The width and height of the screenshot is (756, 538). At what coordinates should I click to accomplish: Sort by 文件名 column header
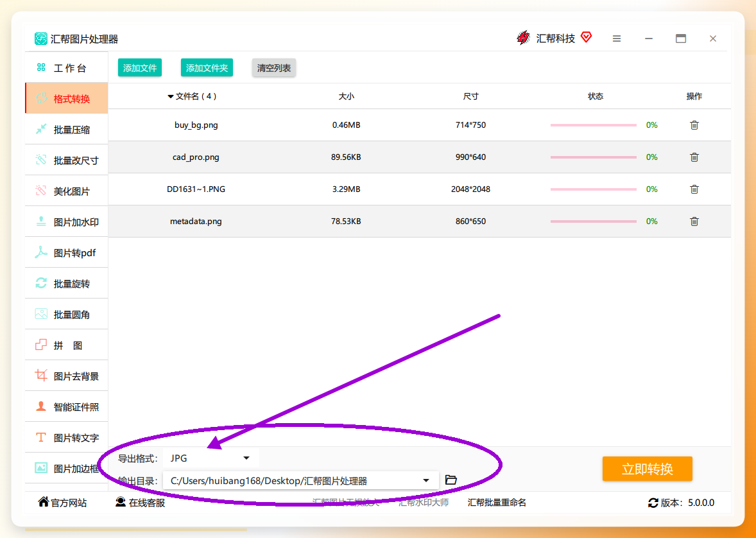[192, 96]
